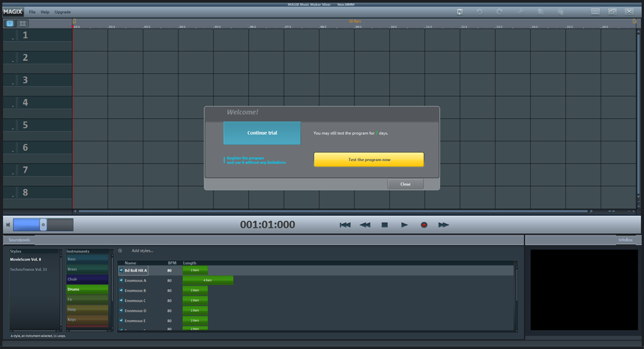The image size is (644, 349).
Task: Click the 001:01:000 time display
Action: [x=267, y=224]
